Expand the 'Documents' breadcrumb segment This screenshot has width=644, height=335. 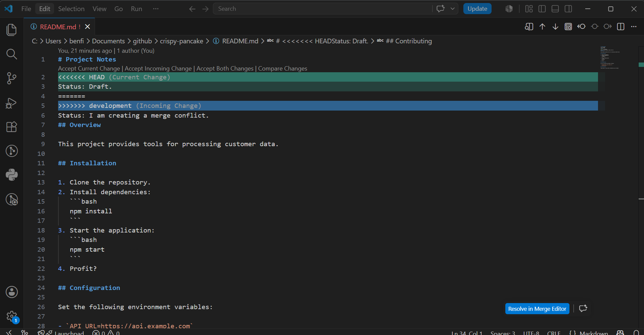pyautogui.click(x=108, y=41)
